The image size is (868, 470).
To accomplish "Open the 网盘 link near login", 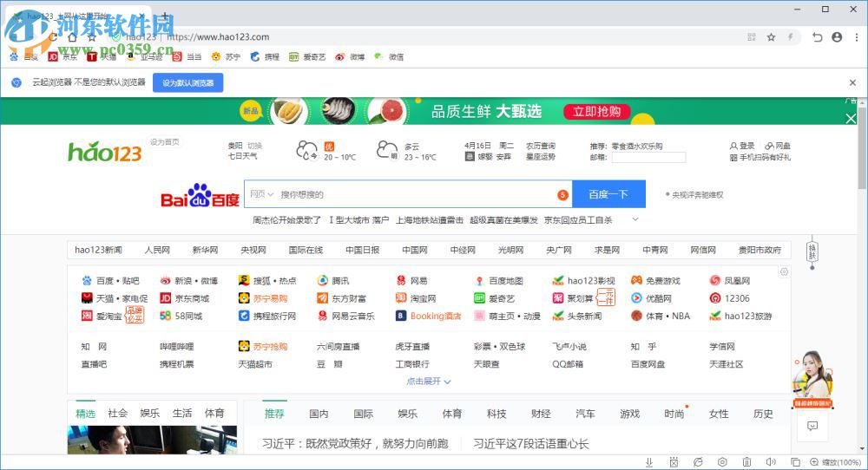I will (x=778, y=146).
